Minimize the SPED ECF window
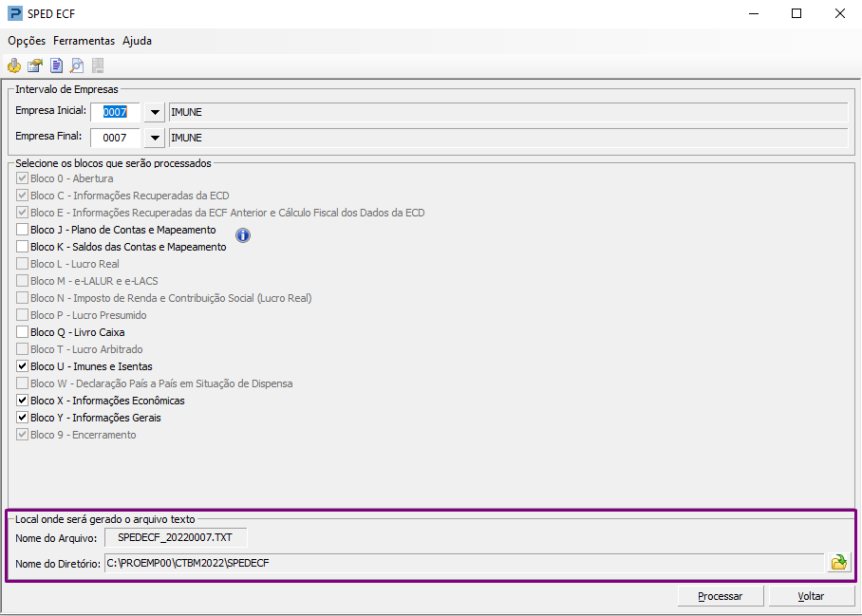The height and width of the screenshot is (616, 862). point(754,13)
